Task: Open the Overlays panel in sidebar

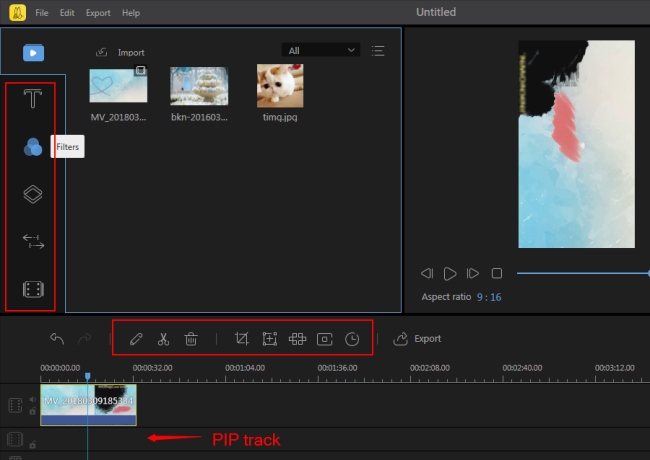Action: [x=33, y=194]
